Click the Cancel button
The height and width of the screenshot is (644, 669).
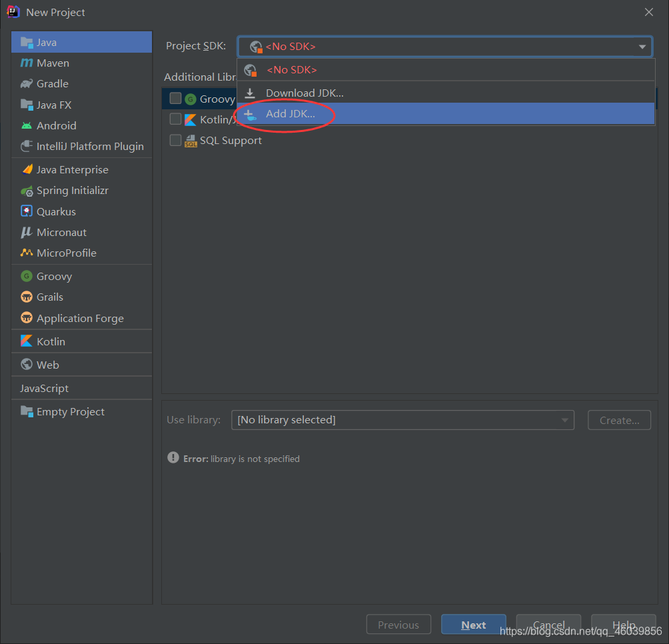tap(548, 625)
